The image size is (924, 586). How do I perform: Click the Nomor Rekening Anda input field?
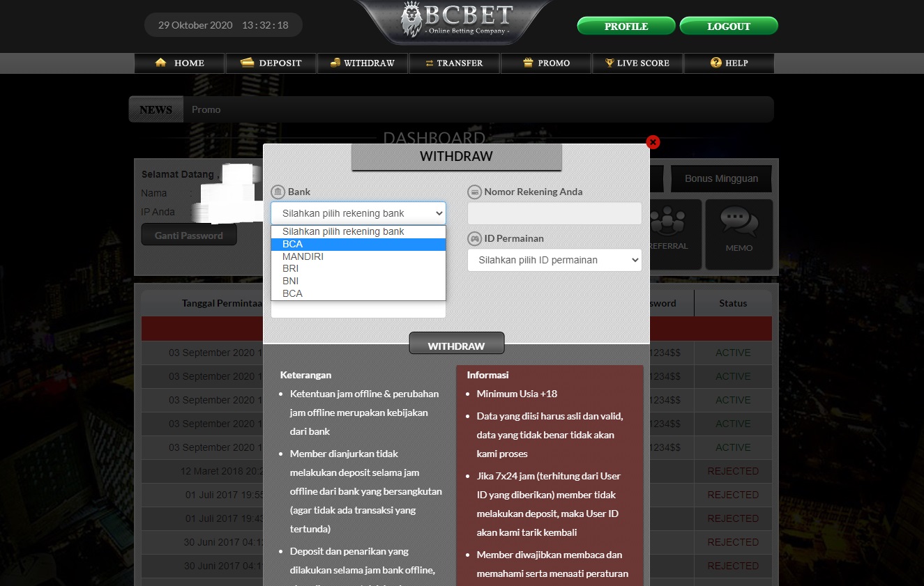click(x=554, y=214)
